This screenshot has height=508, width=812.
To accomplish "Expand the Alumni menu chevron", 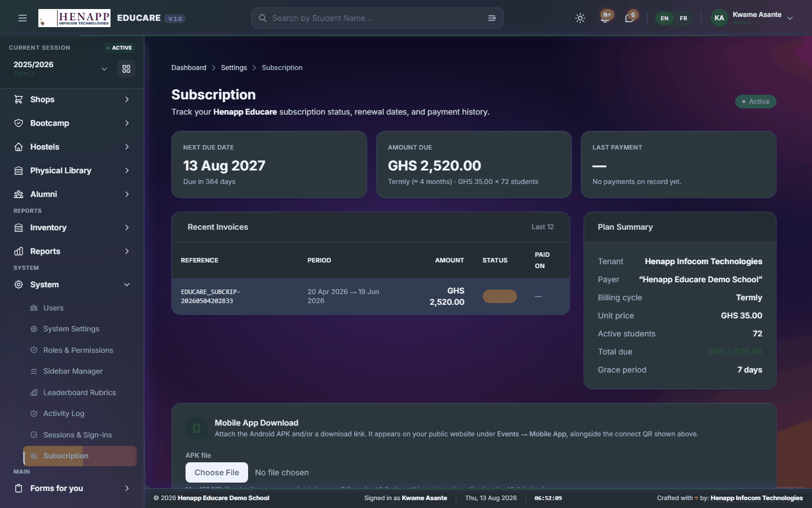I will point(127,194).
